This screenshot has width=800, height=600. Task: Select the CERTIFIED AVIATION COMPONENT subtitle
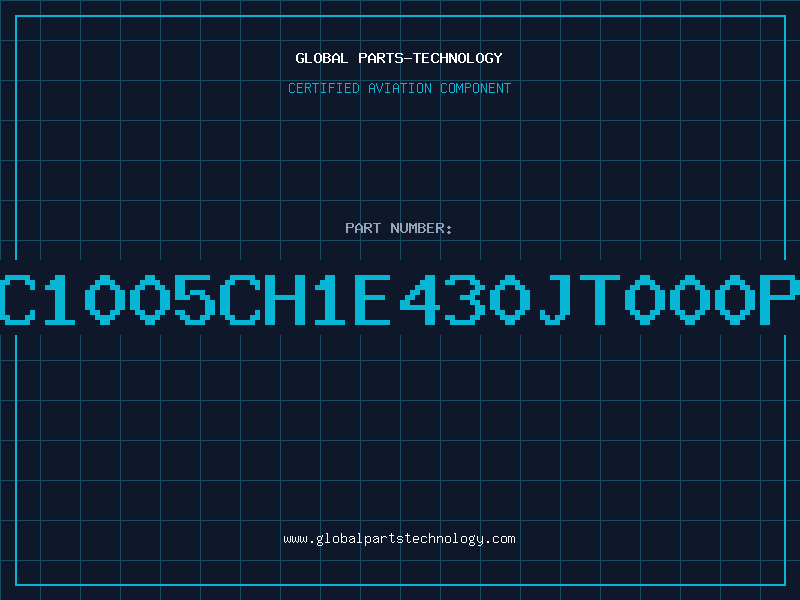399,88
